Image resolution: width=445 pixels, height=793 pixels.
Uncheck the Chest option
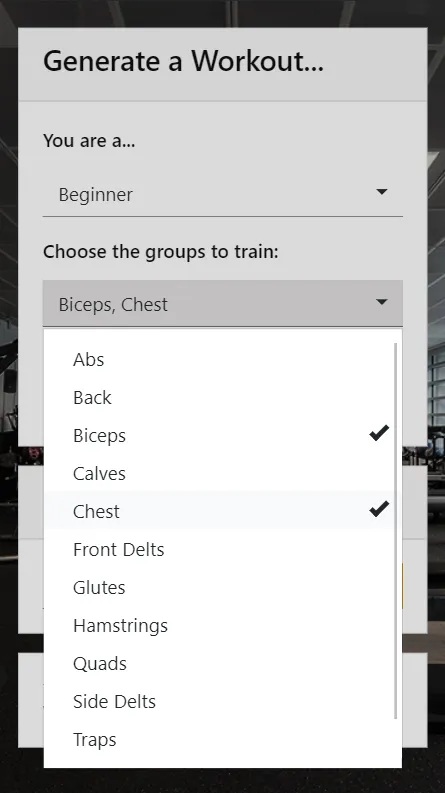(219, 511)
